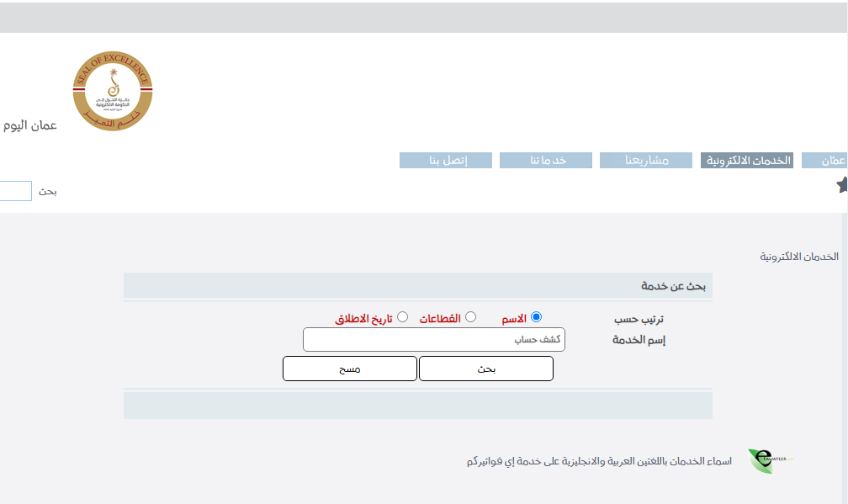This screenshot has width=848, height=504.
Task: Click the إسم الخدمة text field
Action: (x=434, y=340)
